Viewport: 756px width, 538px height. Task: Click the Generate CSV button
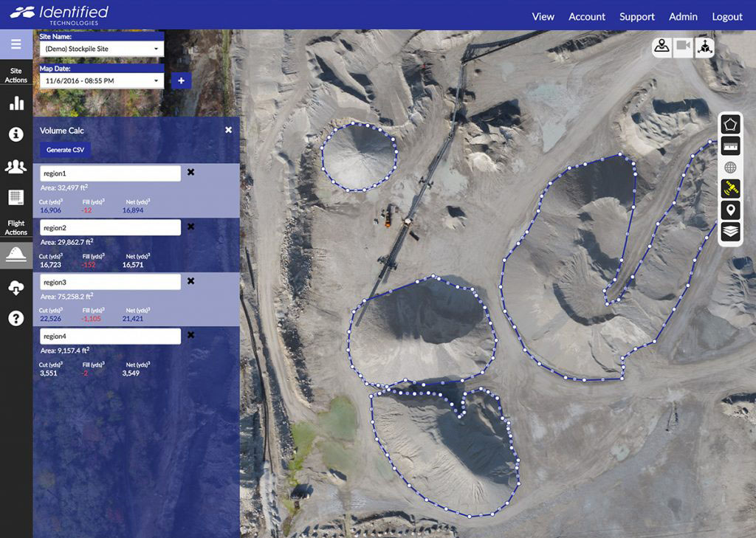coord(65,150)
